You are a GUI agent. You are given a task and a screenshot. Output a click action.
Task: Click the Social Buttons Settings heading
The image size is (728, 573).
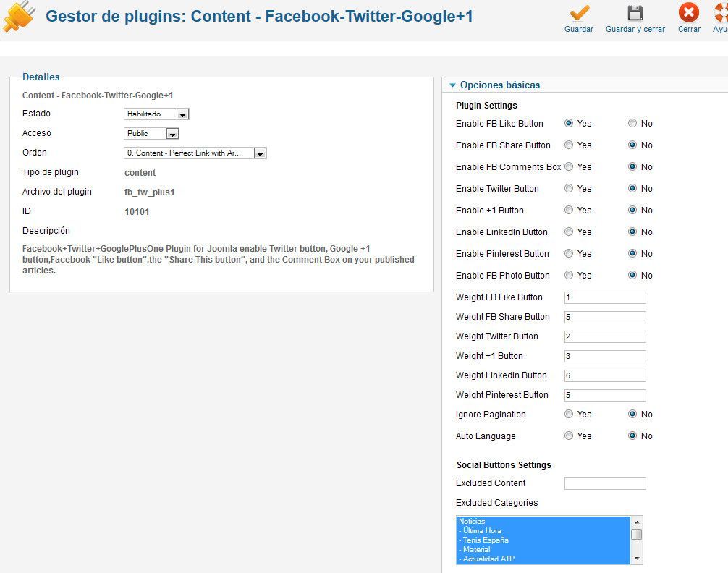(x=504, y=464)
